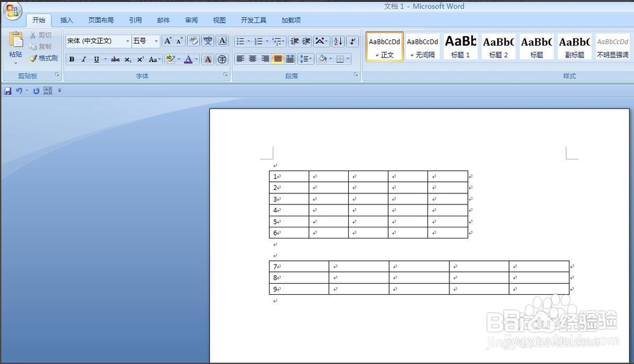This screenshot has height=364, width=634.
Task: Apply the 不明显强调 style
Action: [x=612, y=47]
